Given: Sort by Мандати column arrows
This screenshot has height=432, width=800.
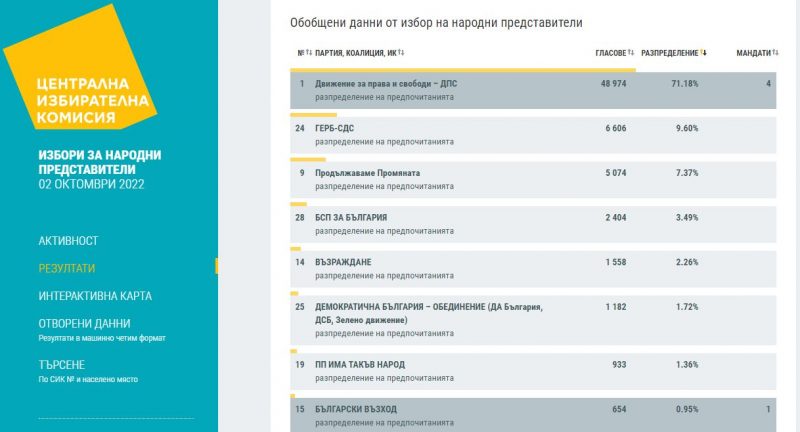Looking at the screenshot, I should coord(776,53).
